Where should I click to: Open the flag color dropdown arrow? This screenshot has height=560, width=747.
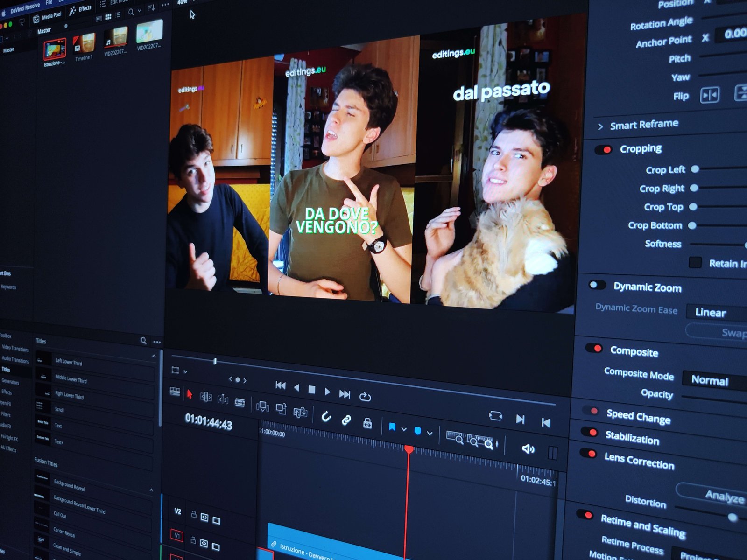(x=404, y=429)
